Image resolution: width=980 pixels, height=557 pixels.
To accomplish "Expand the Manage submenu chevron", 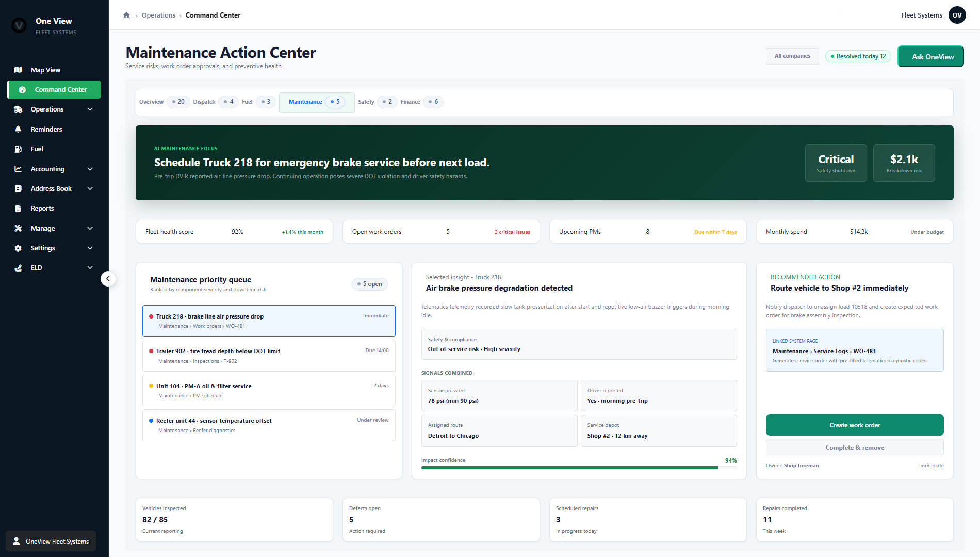I will 90,228.
